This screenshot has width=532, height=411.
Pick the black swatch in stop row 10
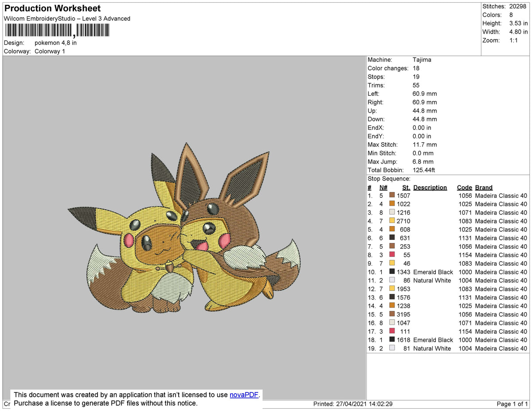tap(392, 272)
